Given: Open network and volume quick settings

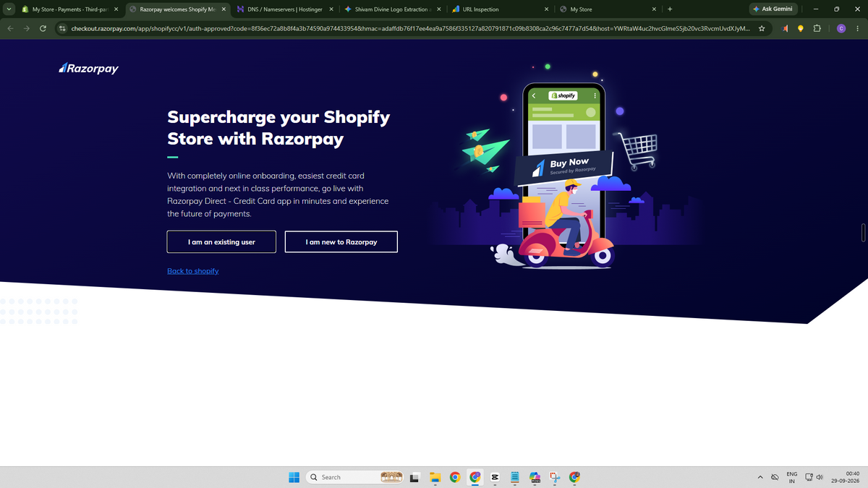Looking at the screenshot, I should click(x=815, y=477).
